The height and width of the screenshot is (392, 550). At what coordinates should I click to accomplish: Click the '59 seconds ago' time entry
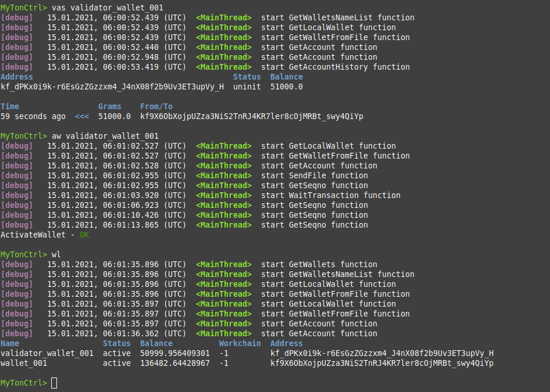(x=33, y=116)
